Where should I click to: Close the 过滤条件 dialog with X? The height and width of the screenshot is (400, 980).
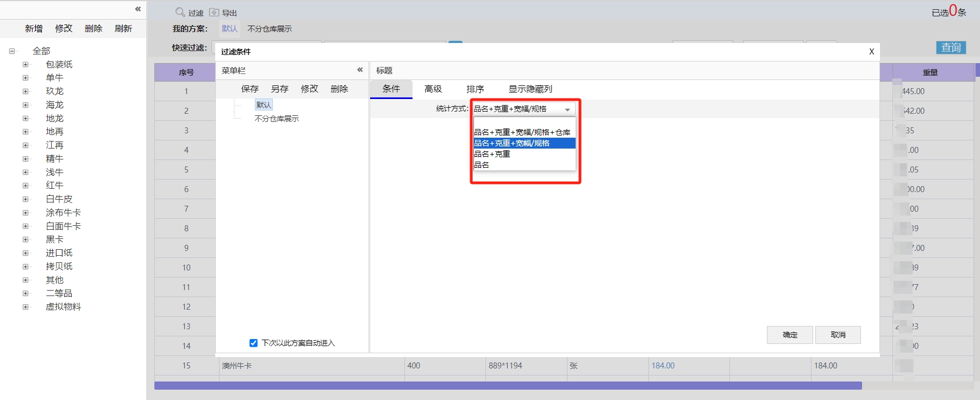coord(871,52)
